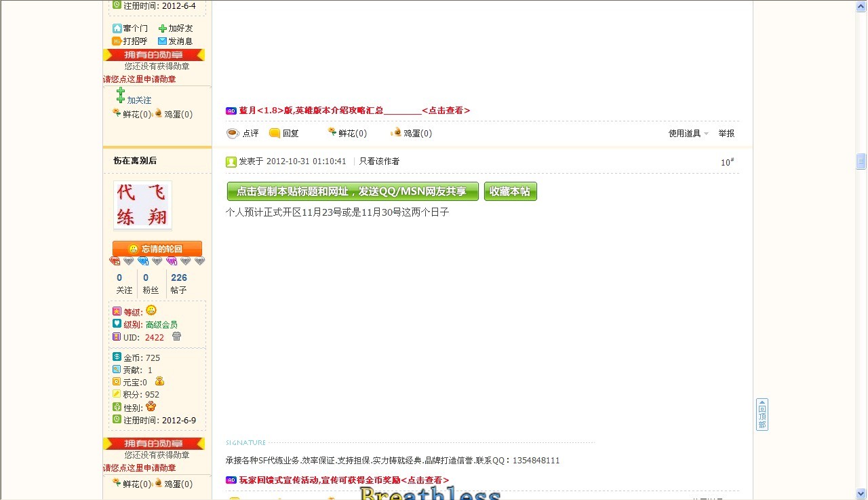Add user via 加好友 plus icon

163,28
